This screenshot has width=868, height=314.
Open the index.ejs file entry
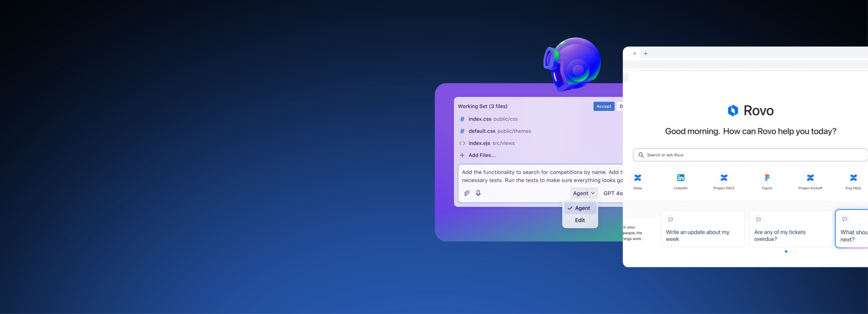tap(491, 143)
